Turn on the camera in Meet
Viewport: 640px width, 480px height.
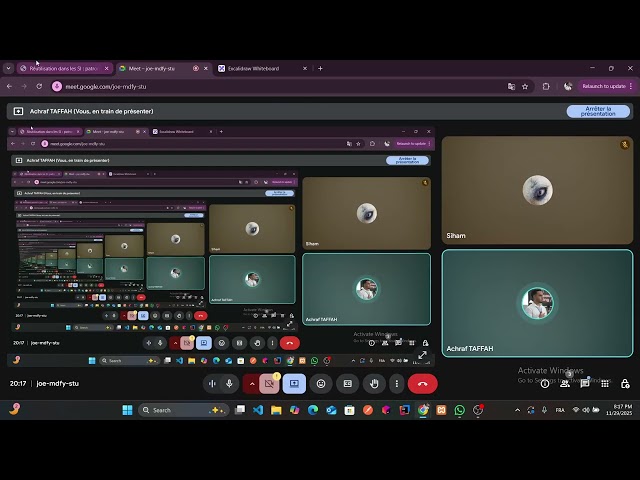pyautogui.click(x=269, y=383)
